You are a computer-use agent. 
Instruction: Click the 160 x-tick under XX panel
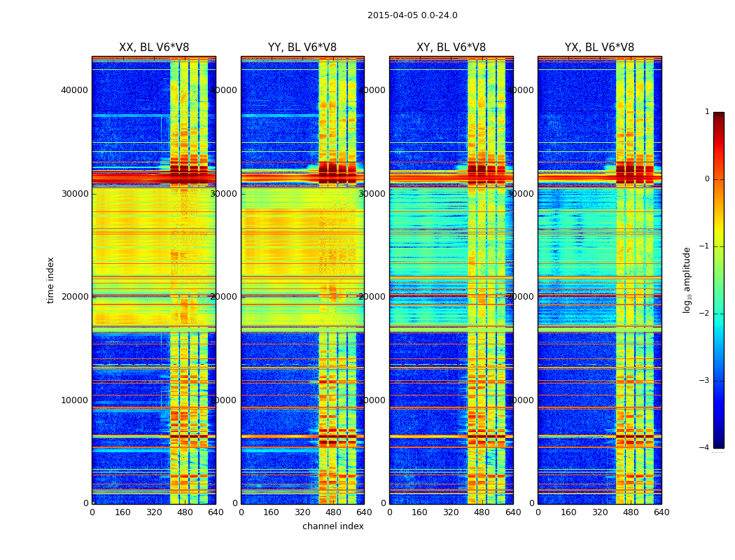pos(122,512)
